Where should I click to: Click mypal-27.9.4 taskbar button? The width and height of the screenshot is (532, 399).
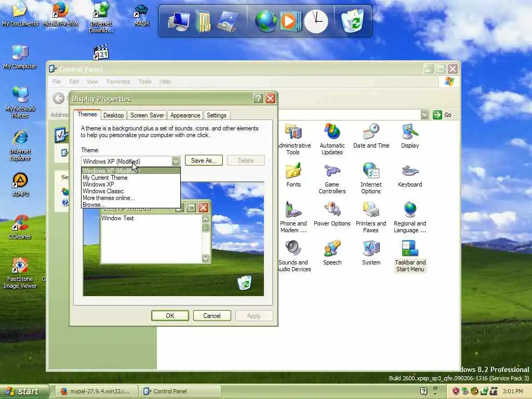97,391
